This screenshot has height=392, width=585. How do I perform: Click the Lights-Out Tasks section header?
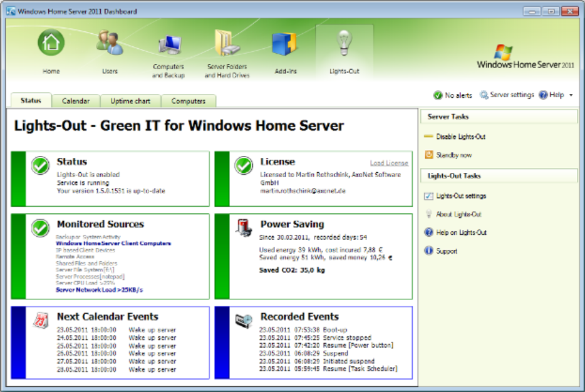tap(499, 176)
